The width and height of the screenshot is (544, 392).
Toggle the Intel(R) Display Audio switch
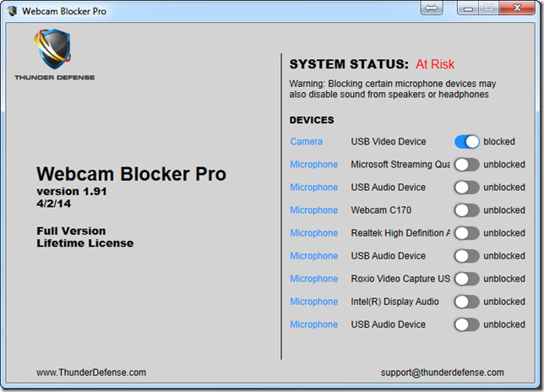coord(467,302)
